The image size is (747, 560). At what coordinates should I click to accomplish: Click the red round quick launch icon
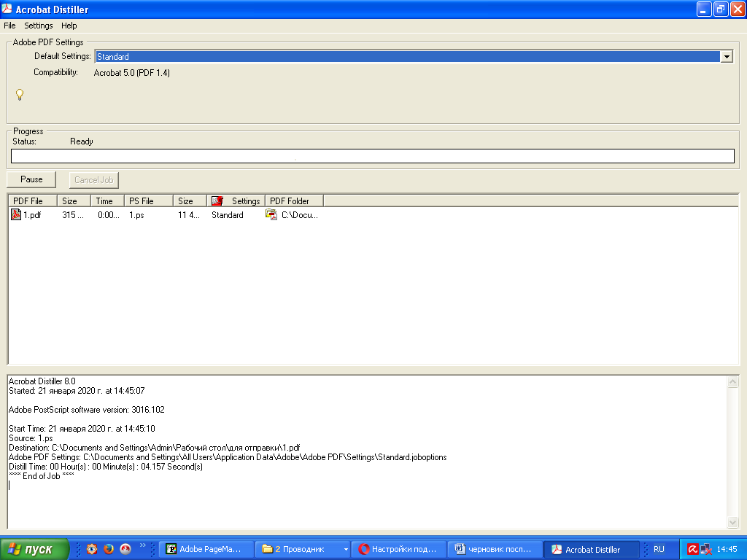pos(125,549)
